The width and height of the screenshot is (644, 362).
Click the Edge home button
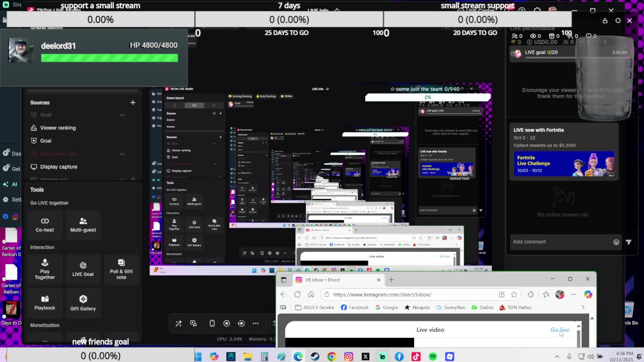point(311,295)
